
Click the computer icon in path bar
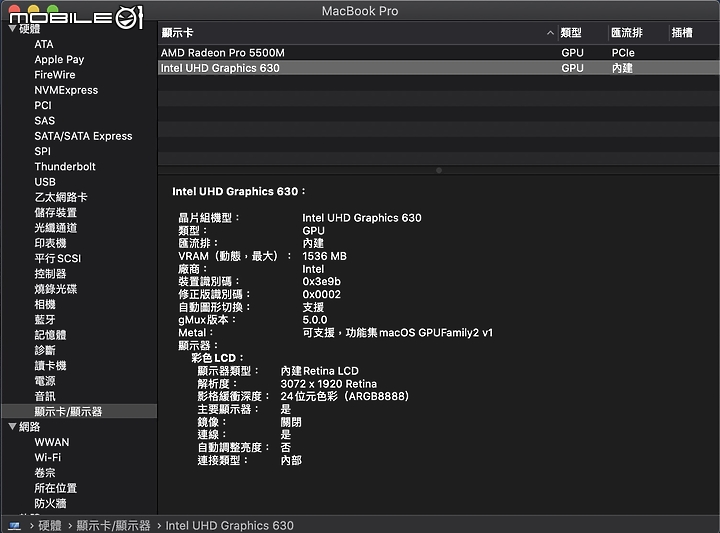tap(15, 525)
